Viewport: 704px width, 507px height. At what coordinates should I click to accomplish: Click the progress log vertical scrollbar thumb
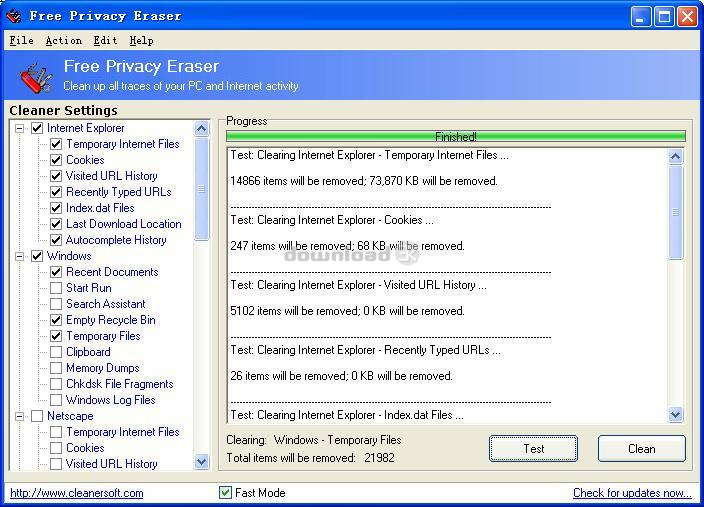click(675, 212)
